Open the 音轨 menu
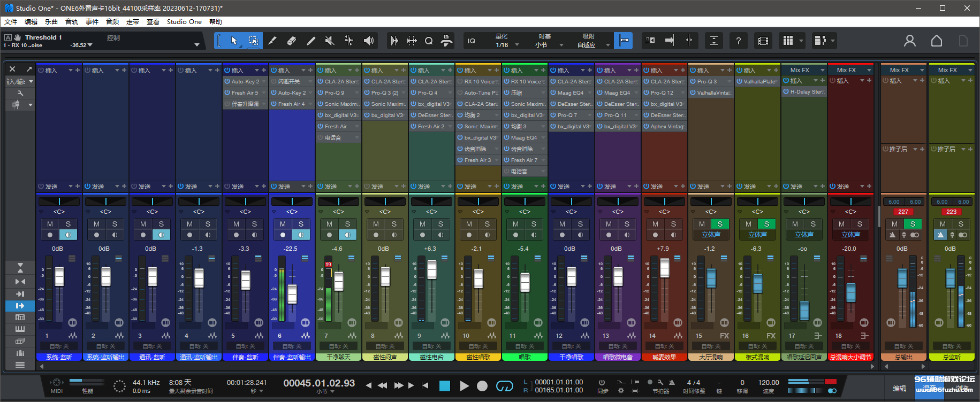The width and height of the screenshot is (980, 402). click(72, 22)
